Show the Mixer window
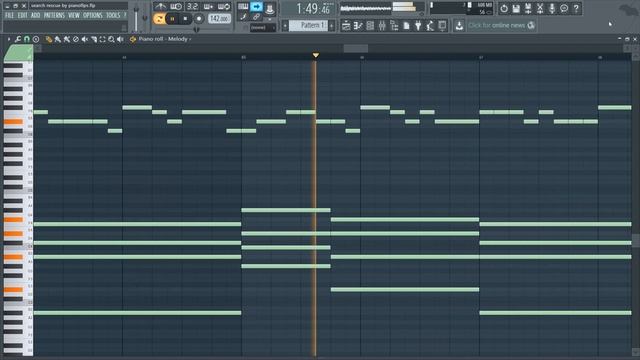640x360 pixels. 382,26
